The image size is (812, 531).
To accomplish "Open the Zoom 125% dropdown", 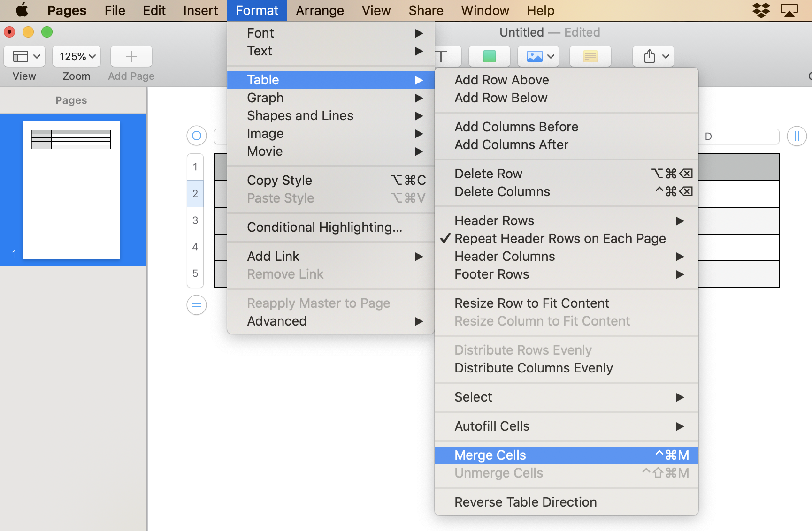I will pos(77,56).
